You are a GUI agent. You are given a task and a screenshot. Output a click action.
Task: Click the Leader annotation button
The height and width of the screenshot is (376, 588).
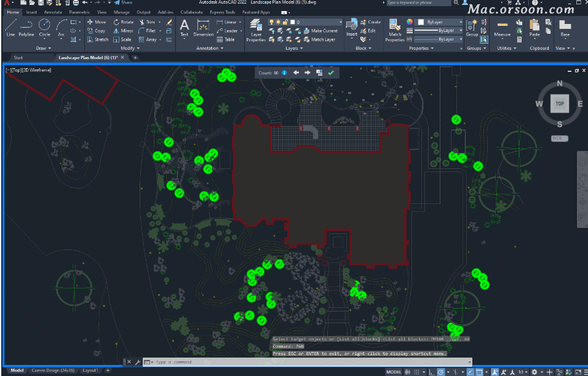pos(227,31)
